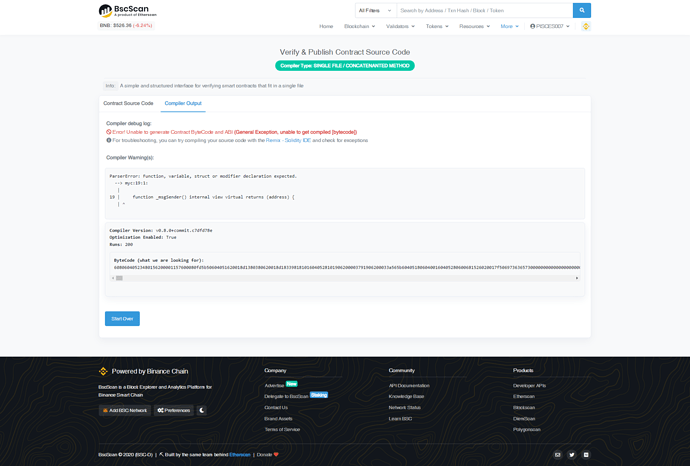The width and height of the screenshot is (690, 466).
Task: Open the All Filters dropdown
Action: [x=375, y=10]
